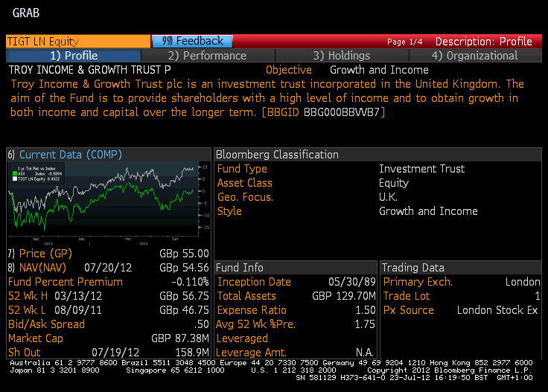Click the Page 1/4 indicator

point(405,42)
